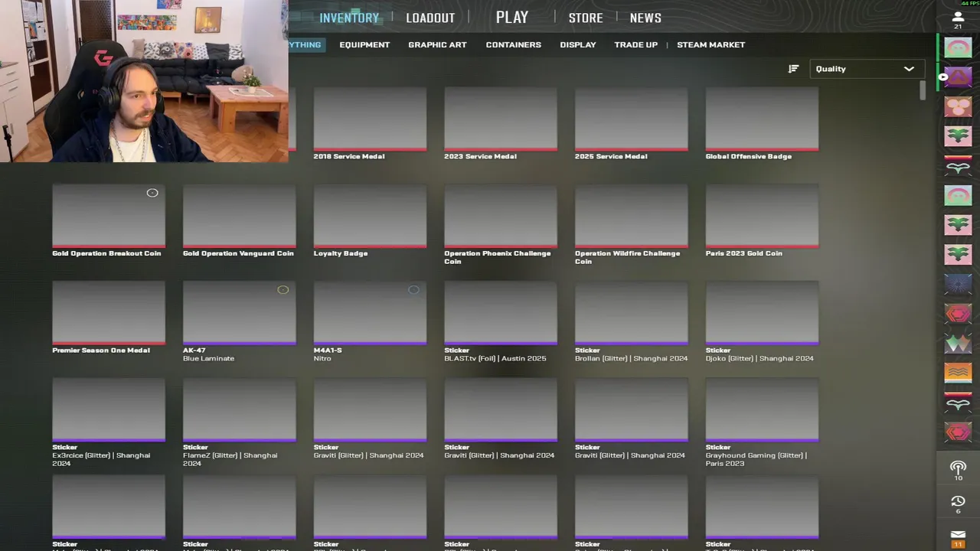Click the 'Nitro' skin name text

coord(322,358)
